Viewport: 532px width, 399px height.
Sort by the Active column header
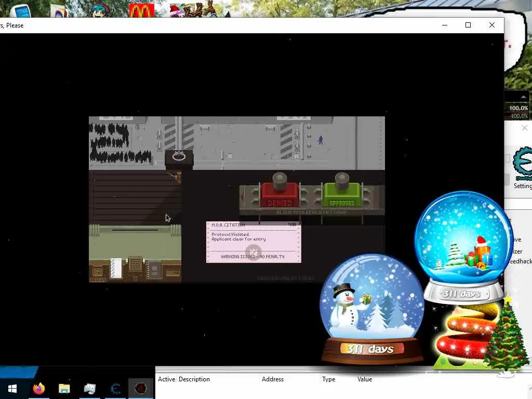[x=166, y=379]
